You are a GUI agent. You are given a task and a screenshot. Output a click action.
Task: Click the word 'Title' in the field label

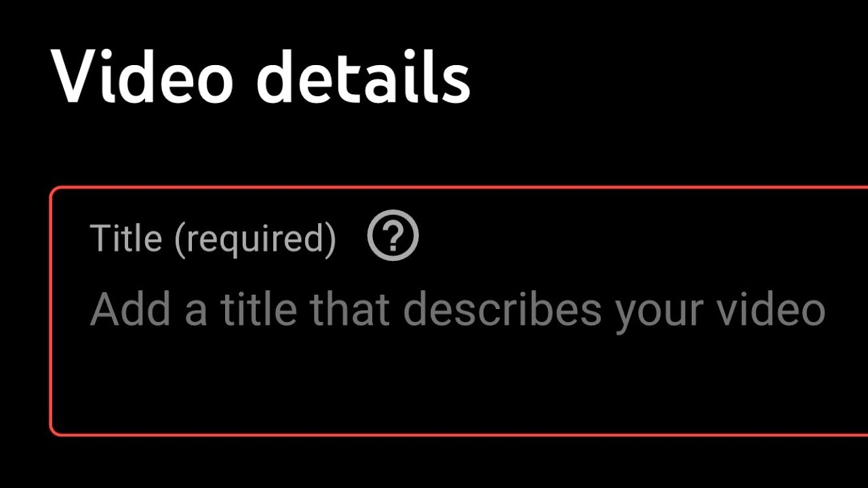(x=126, y=238)
